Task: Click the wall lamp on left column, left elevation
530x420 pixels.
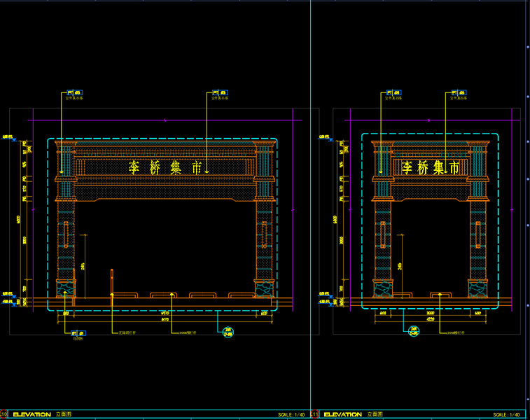Action: (66, 234)
